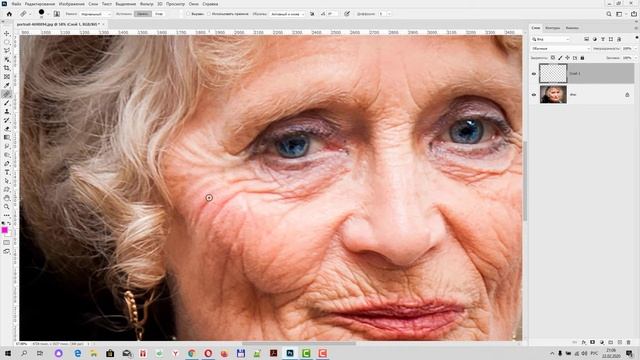Screen dimensions: 640x360
Task: Swap foreground and background colors arrow
Action: [9, 224]
